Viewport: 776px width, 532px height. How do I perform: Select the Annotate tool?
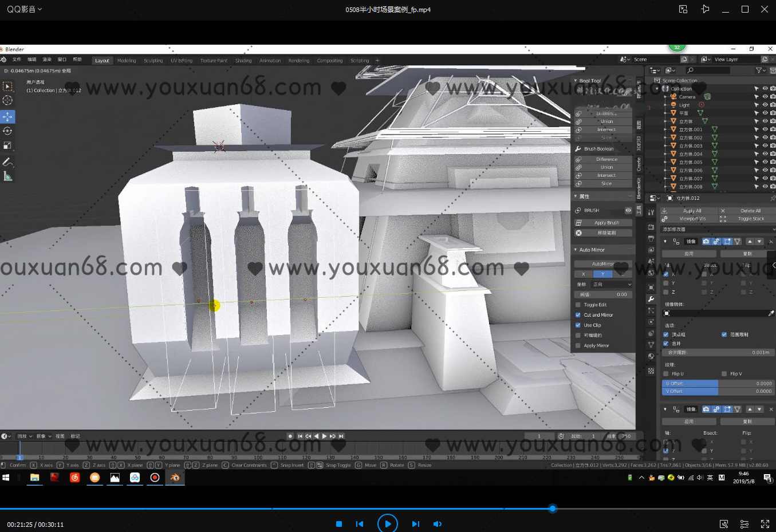point(8,163)
